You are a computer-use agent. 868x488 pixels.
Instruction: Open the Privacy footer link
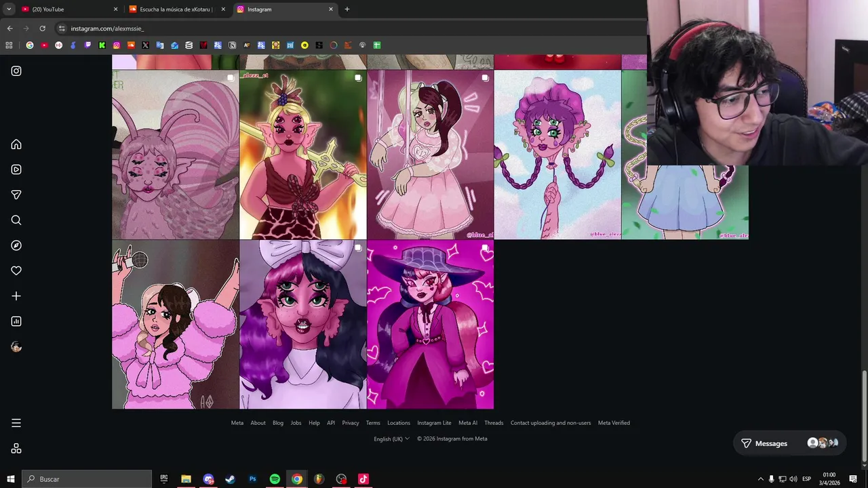351,423
